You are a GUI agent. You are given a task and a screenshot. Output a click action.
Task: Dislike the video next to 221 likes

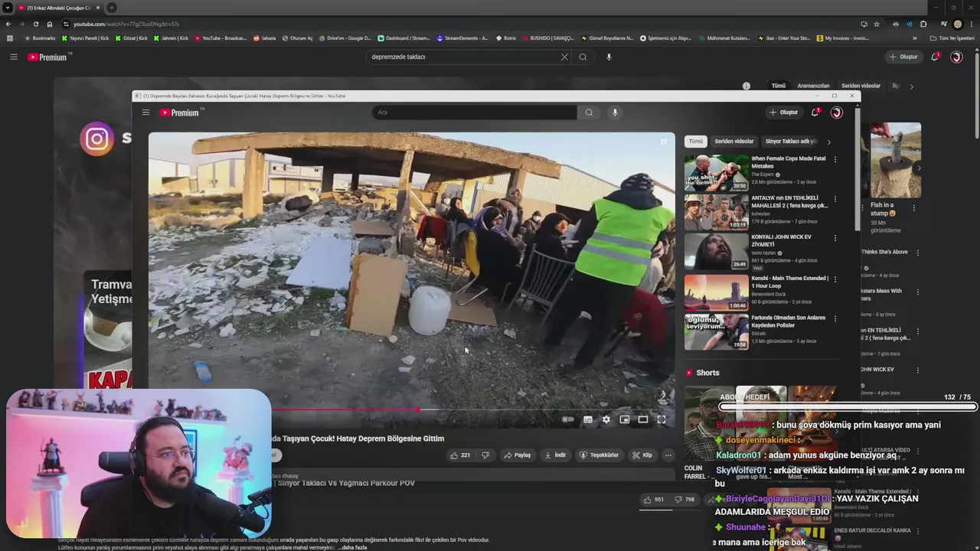coord(485,455)
